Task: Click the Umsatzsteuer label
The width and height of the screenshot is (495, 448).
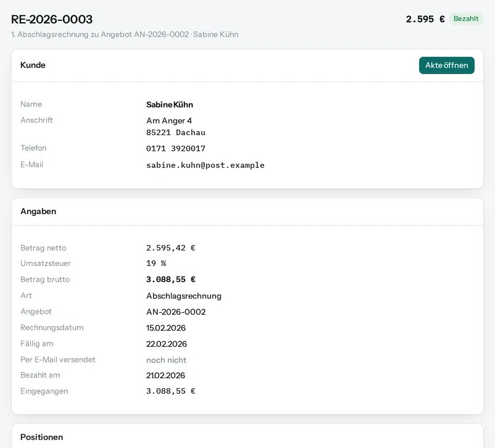Action: [46, 263]
